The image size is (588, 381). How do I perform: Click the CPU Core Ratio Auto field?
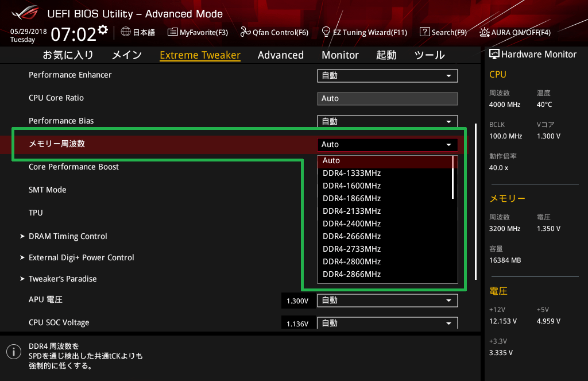[x=388, y=99]
